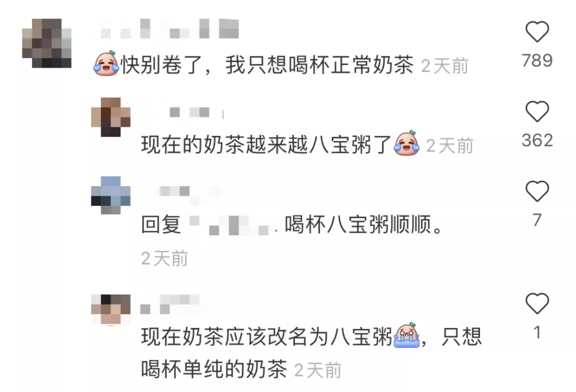Click the reply text 现在的奶茶越来越八宝粥了
This screenshot has width=576, height=392.
[266, 145]
